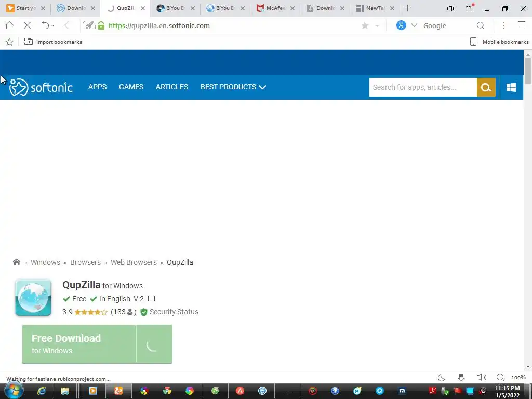This screenshot has height=399, width=532.
Task: Open Internet Explorer from taskbar
Action: (x=42, y=391)
